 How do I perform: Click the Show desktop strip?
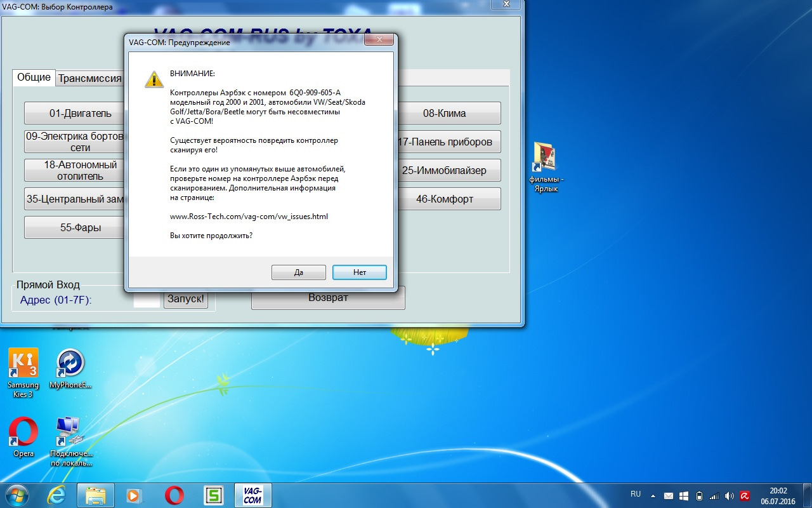[x=807, y=495]
